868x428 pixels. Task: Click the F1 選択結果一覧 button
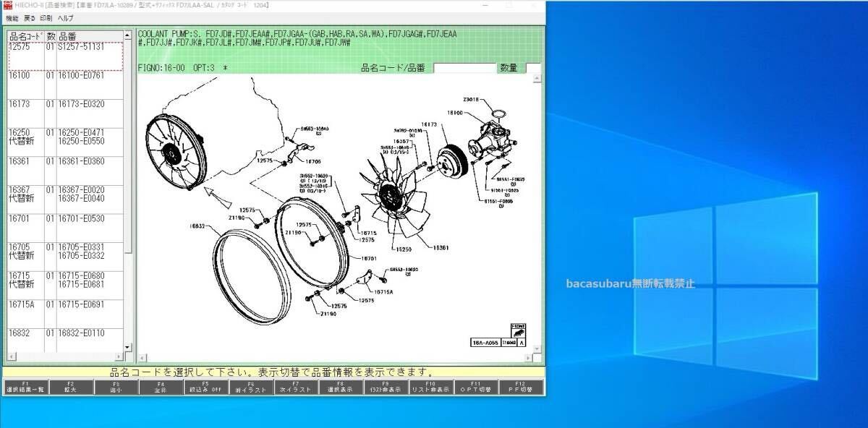click(x=25, y=387)
